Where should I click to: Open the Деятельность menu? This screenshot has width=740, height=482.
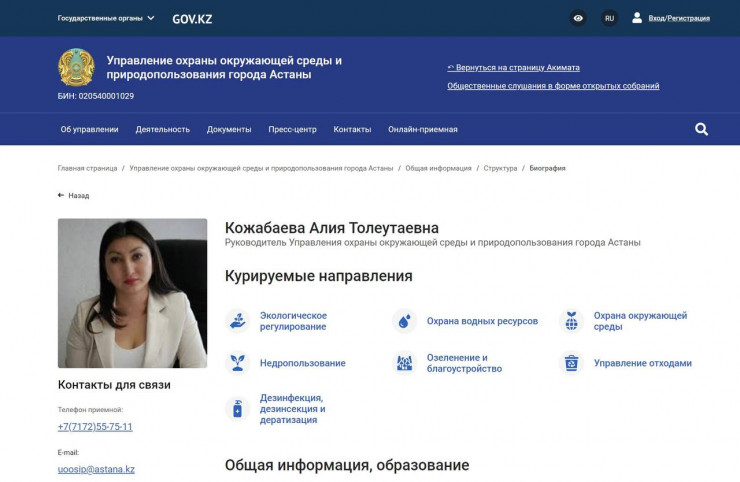pos(163,129)
